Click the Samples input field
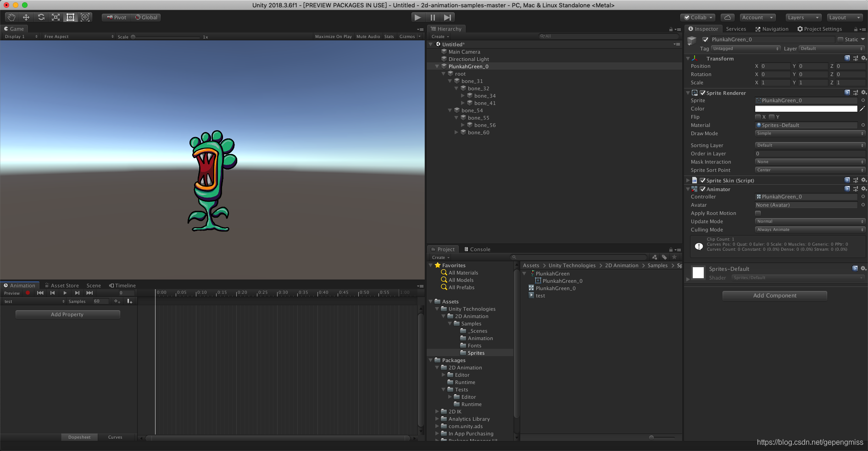This screenshot has width=868, height=451. [x=100, y=301]
